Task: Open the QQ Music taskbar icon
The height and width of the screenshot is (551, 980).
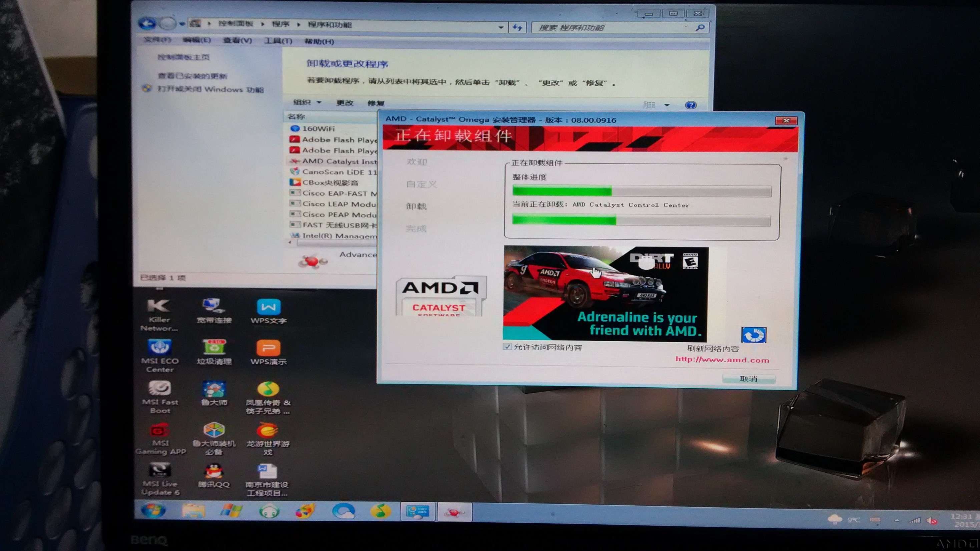Action: click(x=381, y=511)
